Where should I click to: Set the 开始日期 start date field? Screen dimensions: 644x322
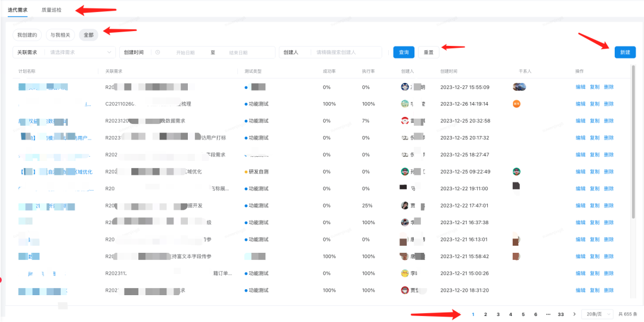point(185,52)
